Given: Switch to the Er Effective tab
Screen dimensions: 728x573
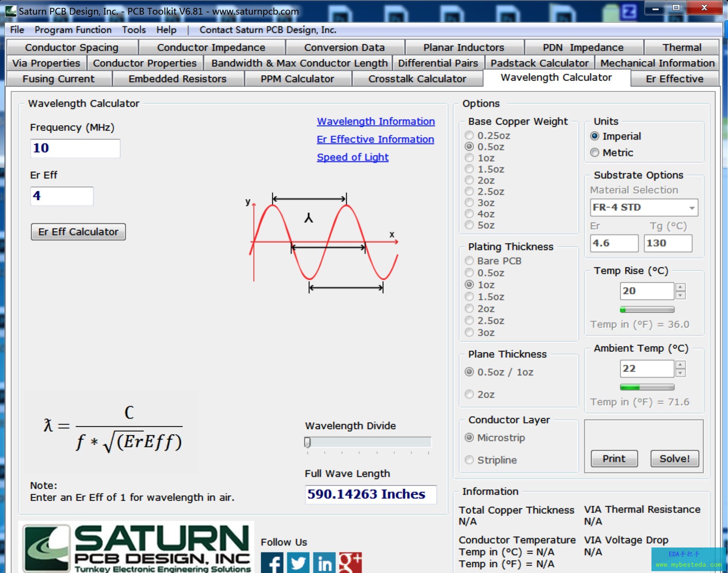Looking at the screenshot, I should pos(674,79).
